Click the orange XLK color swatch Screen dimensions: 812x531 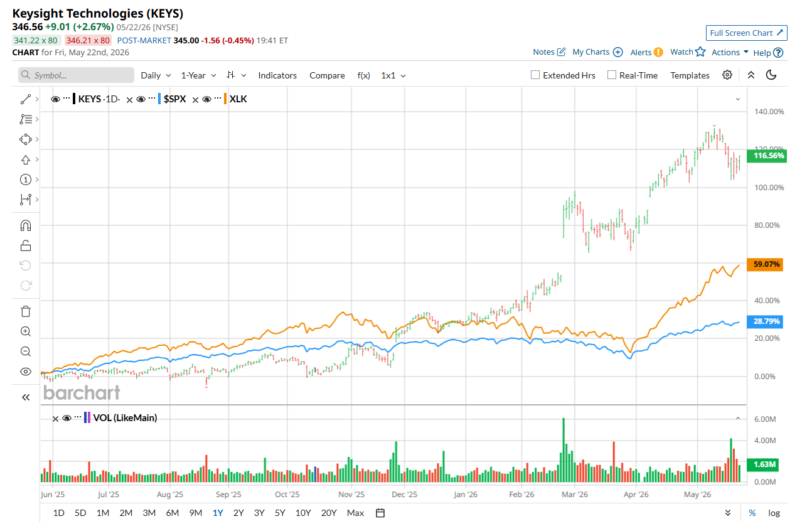pos(225,99)
